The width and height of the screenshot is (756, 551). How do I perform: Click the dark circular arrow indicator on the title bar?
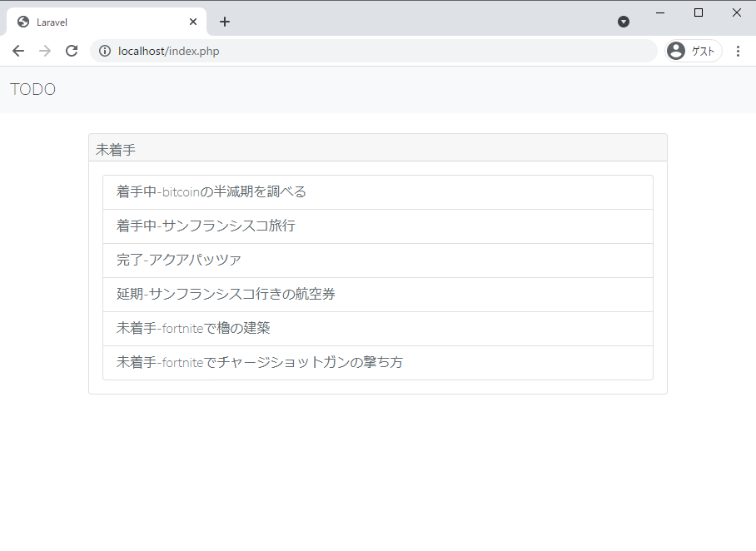click(624, 22)
